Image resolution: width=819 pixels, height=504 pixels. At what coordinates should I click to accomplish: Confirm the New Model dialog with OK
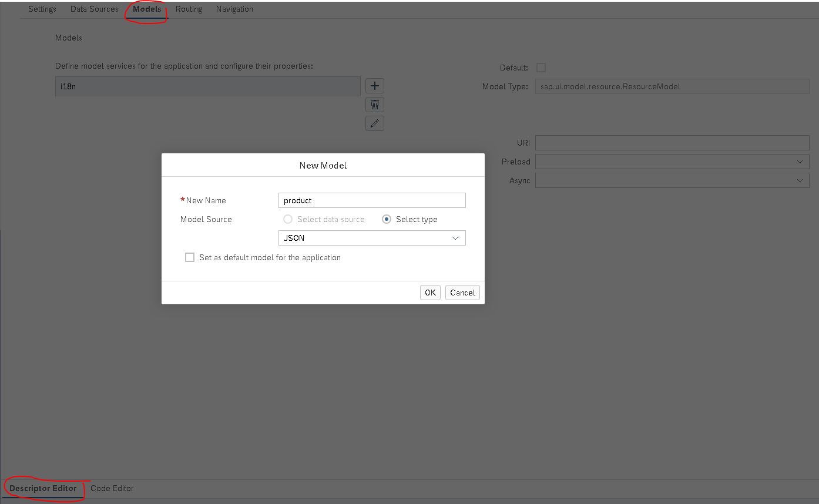click(x=430, y=293)
